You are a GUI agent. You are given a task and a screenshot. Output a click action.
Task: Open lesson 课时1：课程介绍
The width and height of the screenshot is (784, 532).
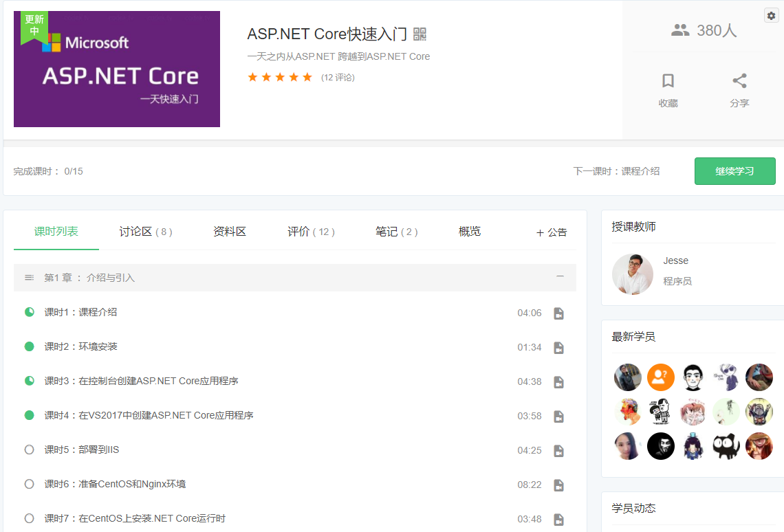pos(80,312)
